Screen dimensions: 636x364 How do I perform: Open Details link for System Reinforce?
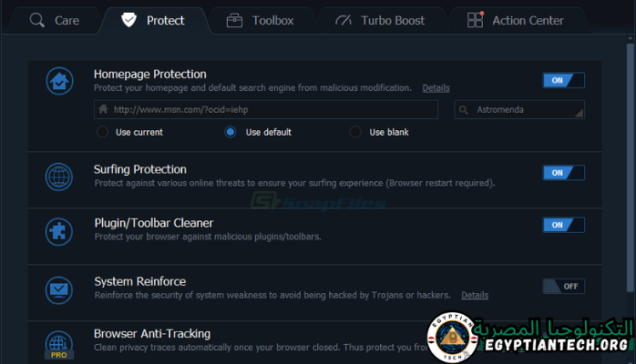pyautogui.click(x=474, y=296)
